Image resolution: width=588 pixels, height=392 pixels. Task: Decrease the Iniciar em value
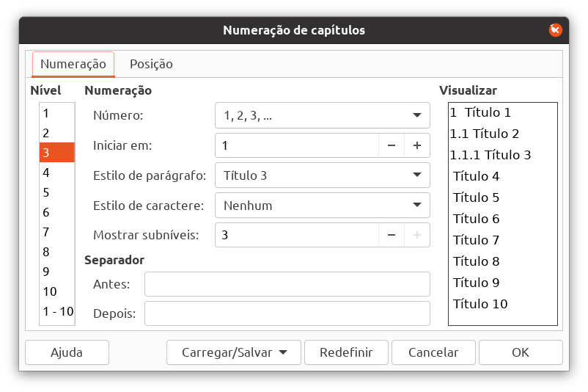(391, 145)
